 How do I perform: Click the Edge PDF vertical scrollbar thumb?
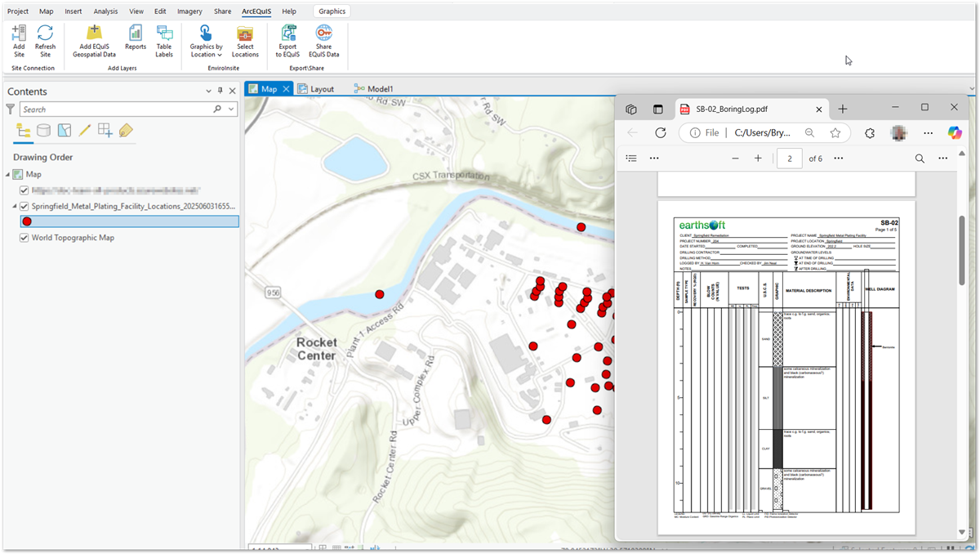tap(961, 250)
